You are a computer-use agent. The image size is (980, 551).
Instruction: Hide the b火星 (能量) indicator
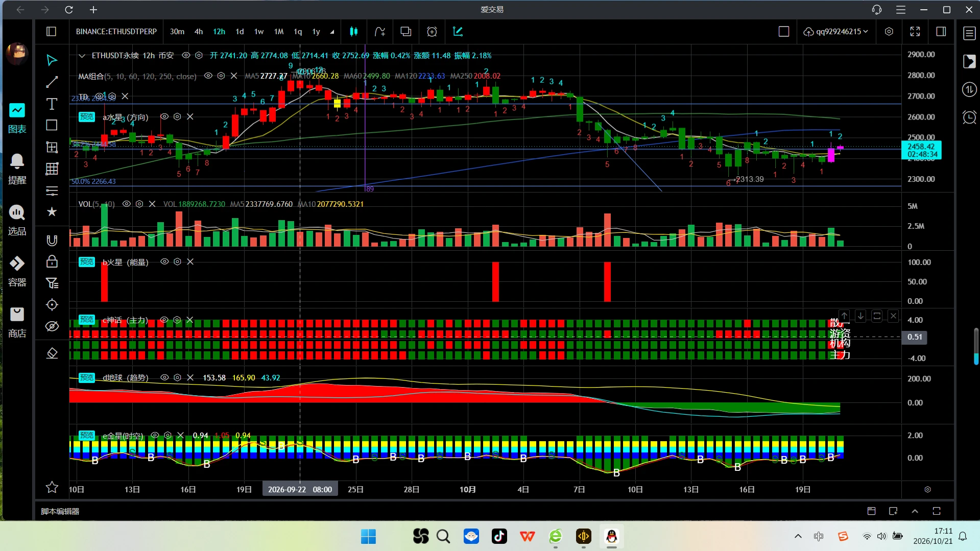click(164, 261)
